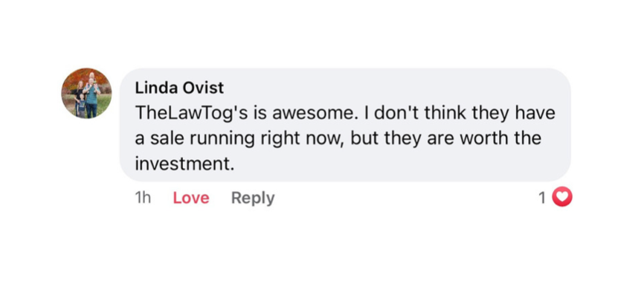This screenshot has width=644, height=293.
Task: View the reaction count number 1
Action: pyautogui.click(x=542, y=198)
